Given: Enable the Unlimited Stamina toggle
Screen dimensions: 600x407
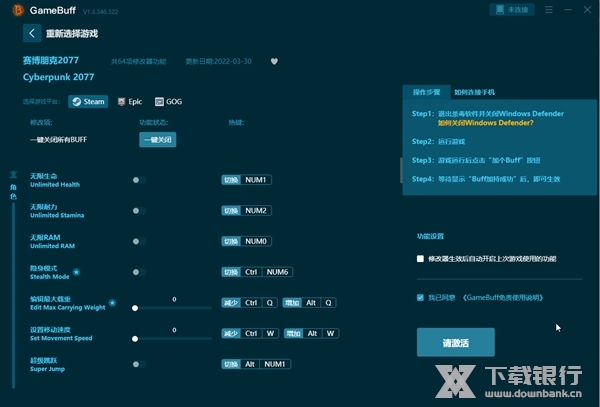Looking at the screenshot, I should point(138,211).
